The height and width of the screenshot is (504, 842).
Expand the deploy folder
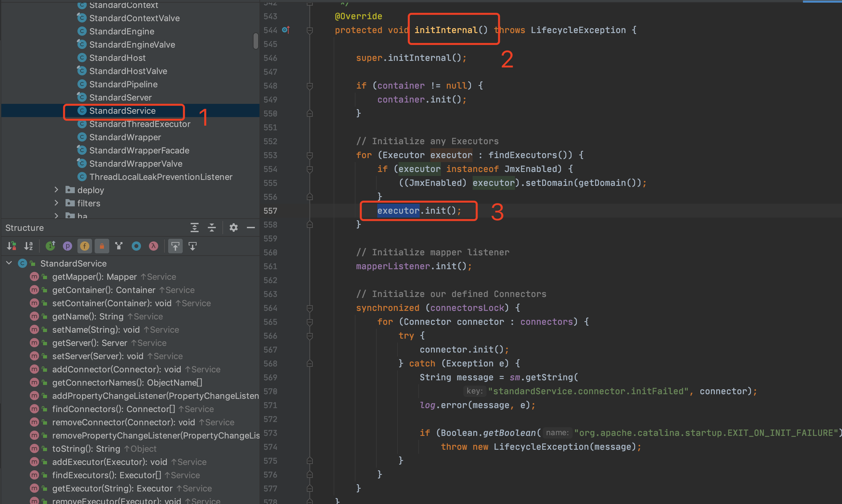point(56,190)
